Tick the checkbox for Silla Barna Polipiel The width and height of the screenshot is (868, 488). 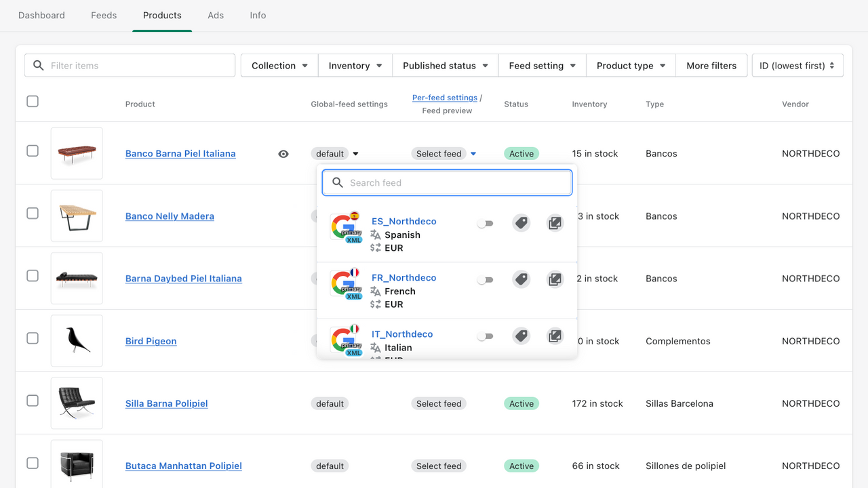(32, 401)
